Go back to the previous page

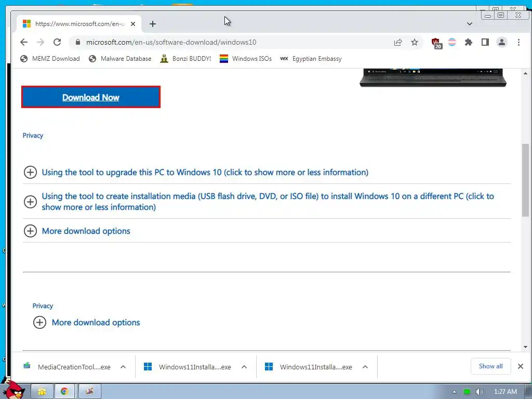tap(24, 42)
